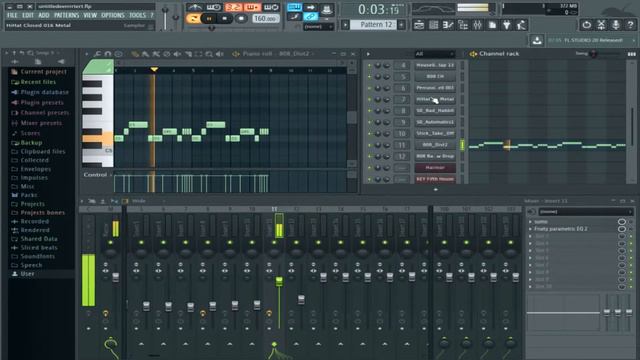
Task: Open the TOOLS menu
Action: pyautogui.click(x=137, y=16)
